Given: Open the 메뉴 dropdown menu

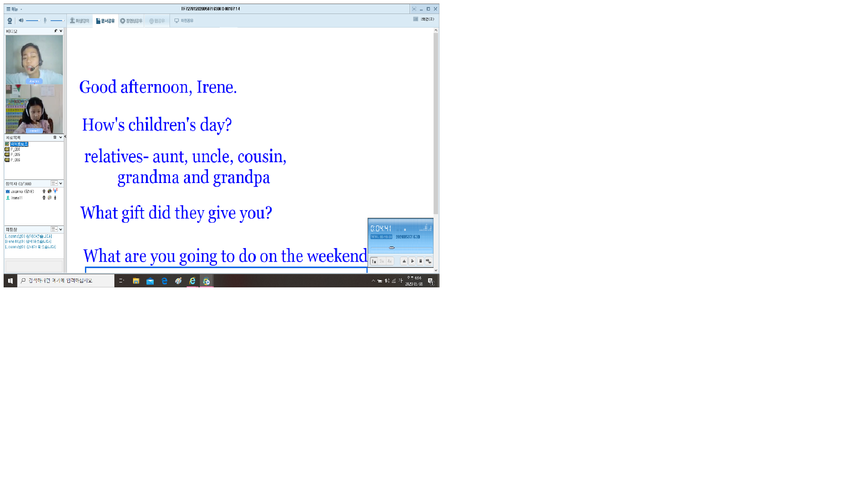Looking at the screenshot, I should 14,9.
